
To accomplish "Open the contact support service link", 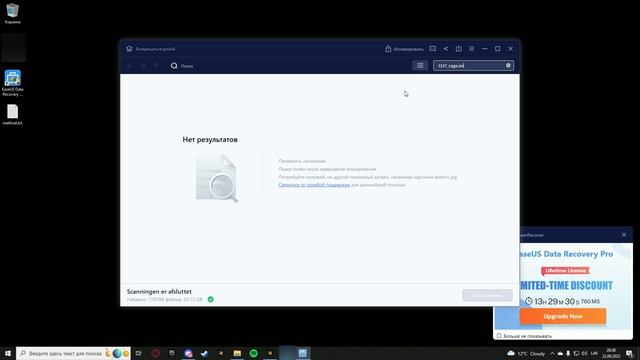I will click(314, 185).
